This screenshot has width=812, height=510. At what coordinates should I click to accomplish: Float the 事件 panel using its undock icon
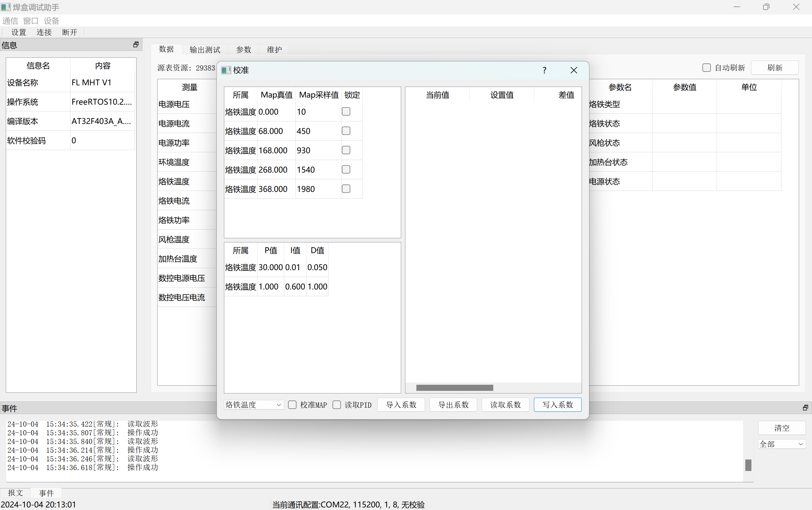click(x=805, y=408)
